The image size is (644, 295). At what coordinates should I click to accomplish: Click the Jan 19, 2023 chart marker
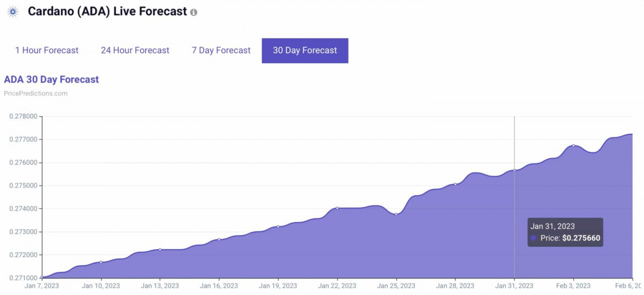[x=278, y=226]
